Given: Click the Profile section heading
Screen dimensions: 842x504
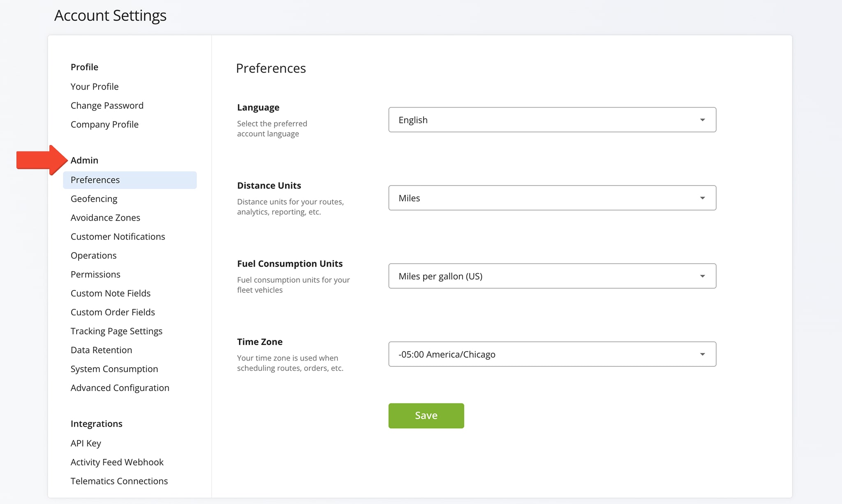Looking at the screenshot, I should (84, 67).
